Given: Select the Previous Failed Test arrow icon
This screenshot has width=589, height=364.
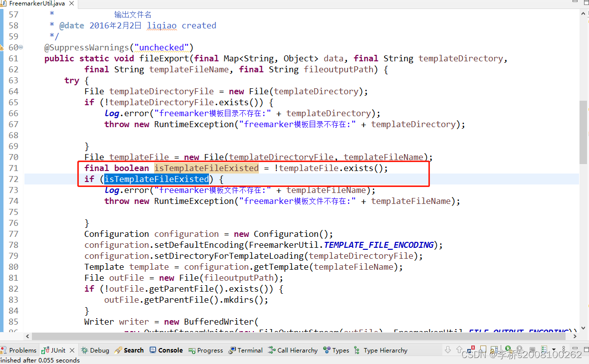Looking at the screenshot, I should tap(459, 349).
